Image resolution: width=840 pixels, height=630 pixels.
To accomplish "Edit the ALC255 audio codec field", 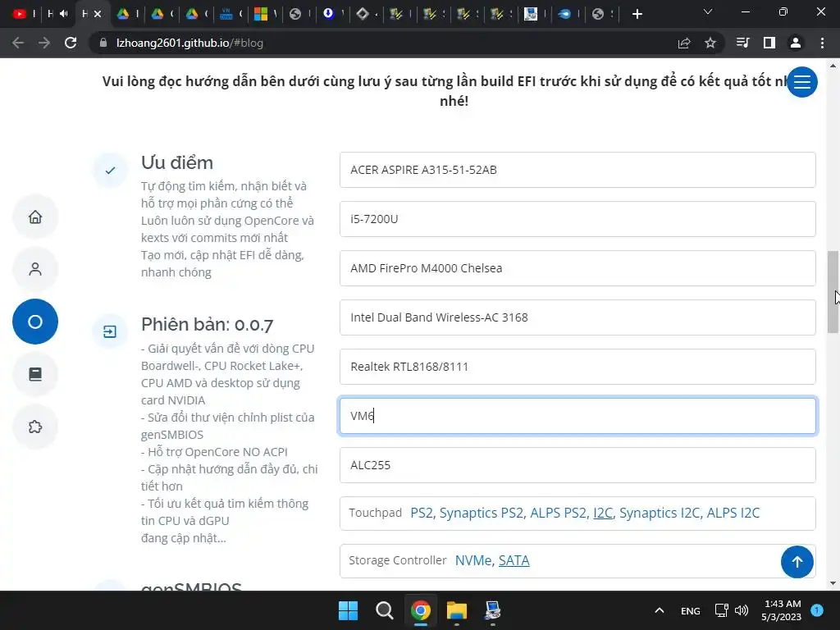I will coord(577,465).
